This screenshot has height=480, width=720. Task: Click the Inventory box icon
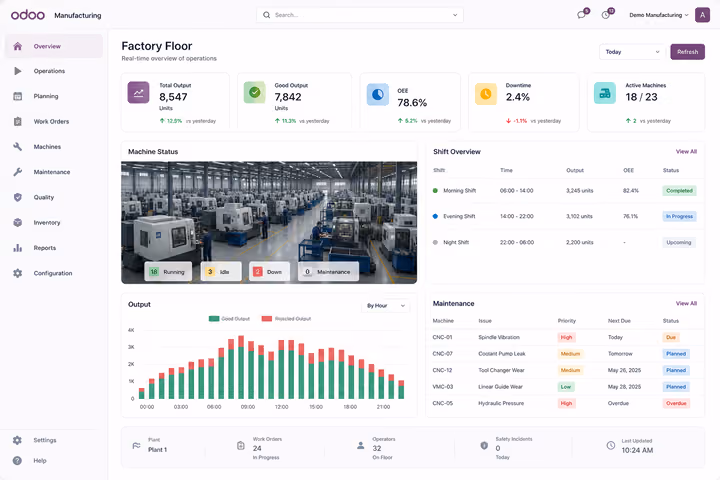tap(17, 223)
